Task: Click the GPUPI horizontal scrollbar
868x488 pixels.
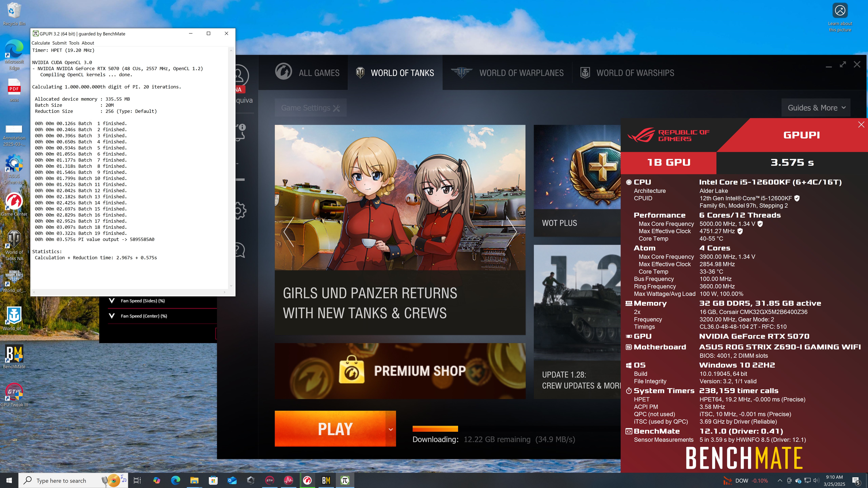Action: [129, 292]
